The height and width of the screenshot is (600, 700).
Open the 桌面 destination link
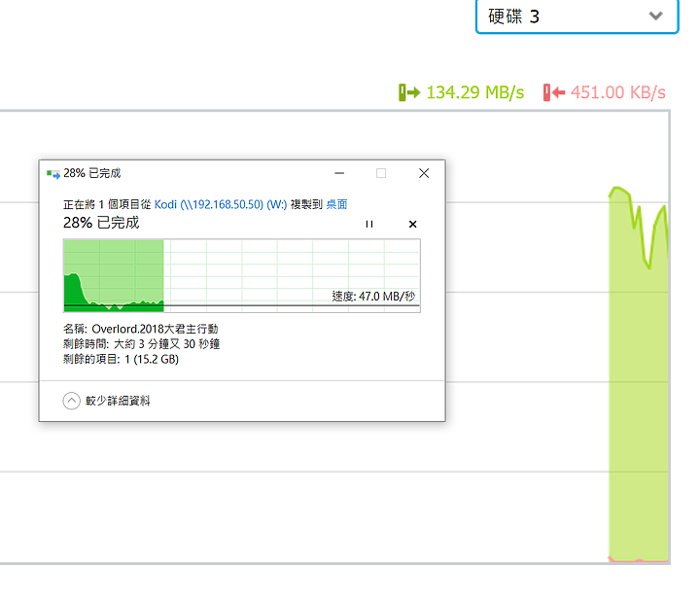coord(336,204)
